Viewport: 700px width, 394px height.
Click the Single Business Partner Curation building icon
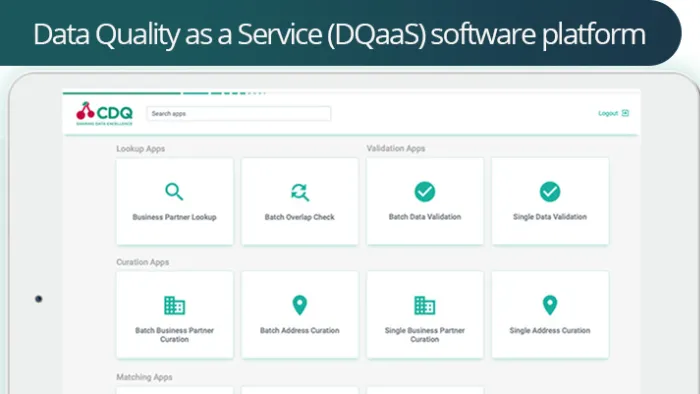tap(425, 305)
